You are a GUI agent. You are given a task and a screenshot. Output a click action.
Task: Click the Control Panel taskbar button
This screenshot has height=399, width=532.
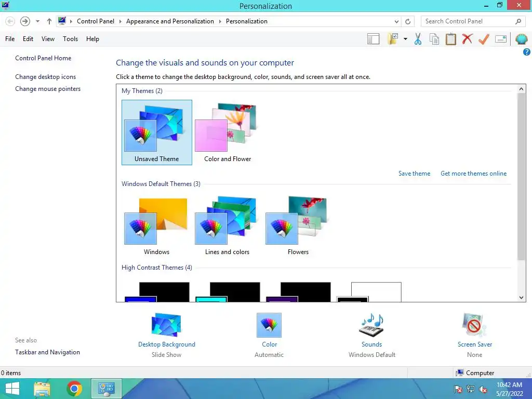coord(107,389)
